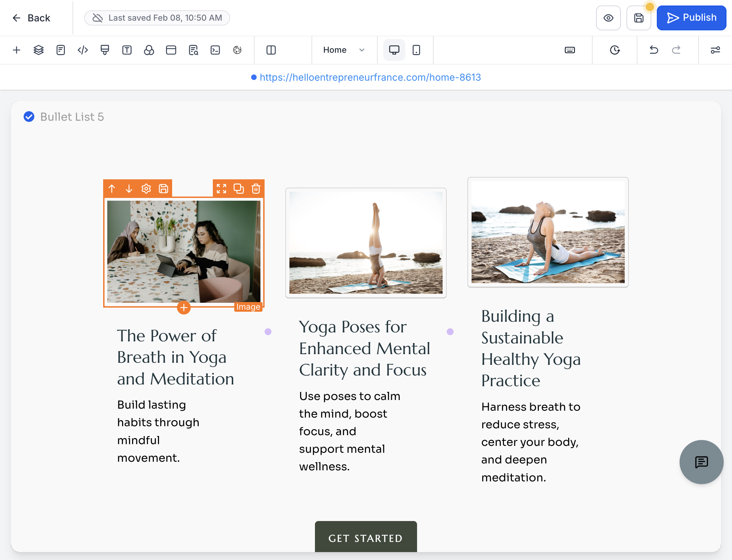
Task: Select the cobra pose beach image
Action: (548, 232)
